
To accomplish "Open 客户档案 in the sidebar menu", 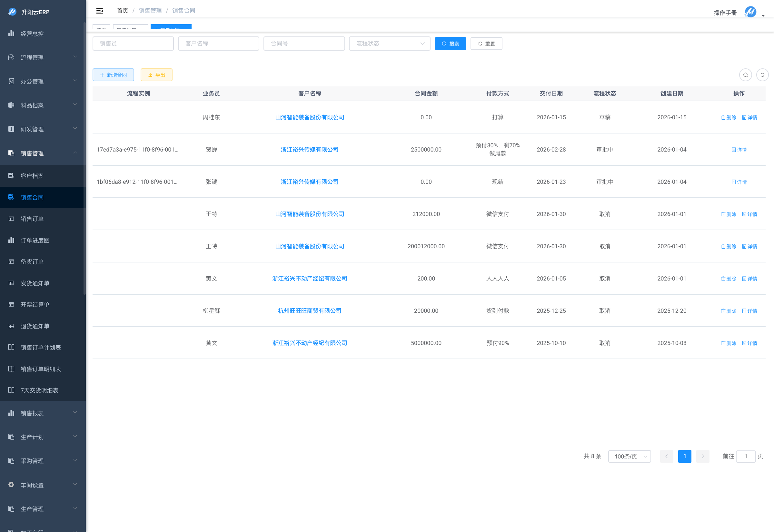I will [x=32, y=176].
